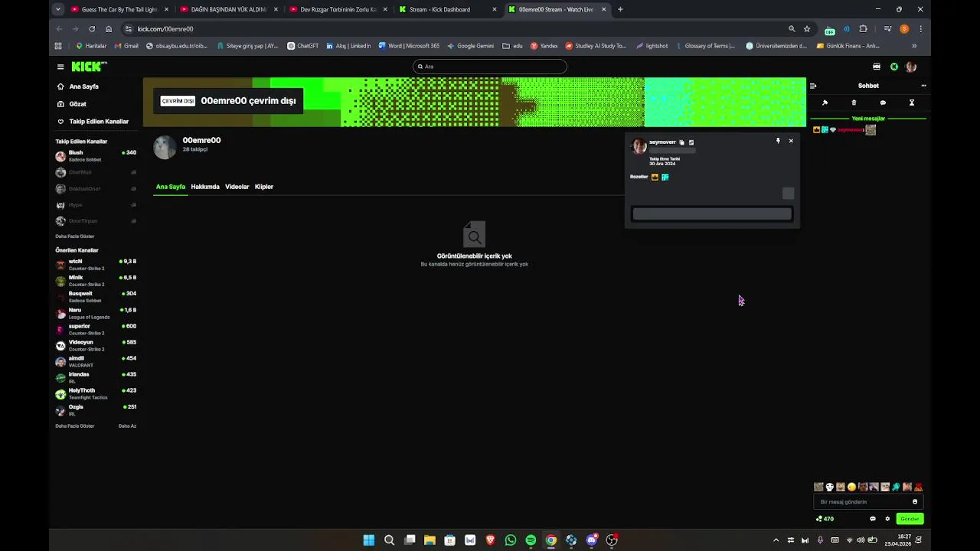980x551 pixels.
Task: Select the trash icon in chat toolbar
Action: pos(854,103)
